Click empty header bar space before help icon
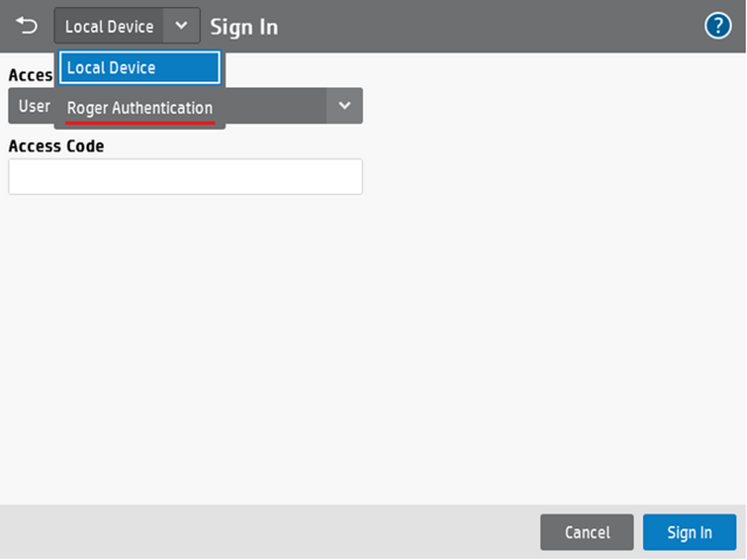747x560 pixels. point(495,26)
